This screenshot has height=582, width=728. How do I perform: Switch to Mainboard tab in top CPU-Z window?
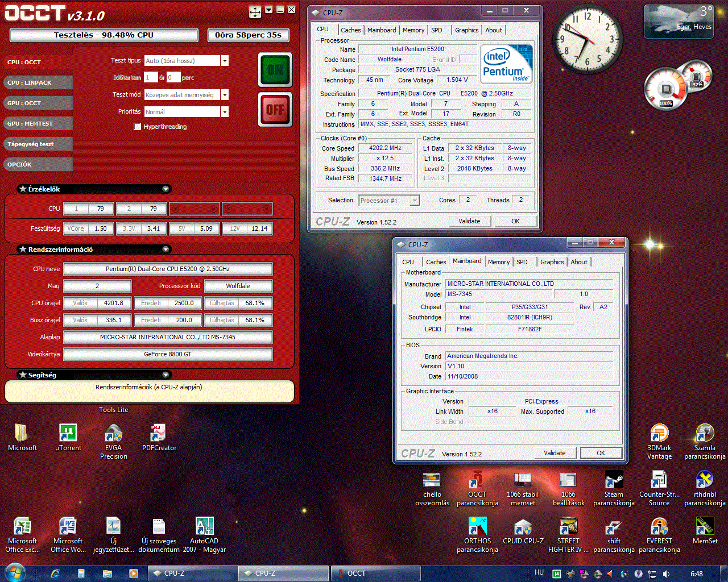[x=382, y=30]
